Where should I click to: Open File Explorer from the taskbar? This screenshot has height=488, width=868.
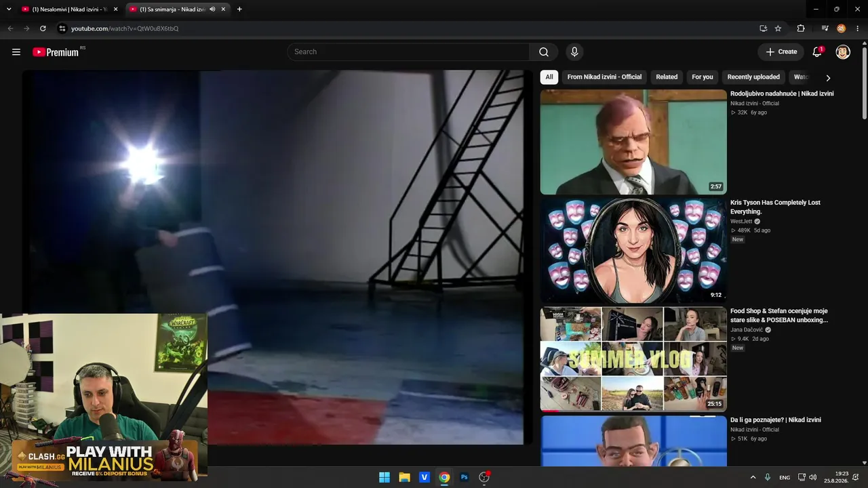pyautogui.click(x=404, y=477)
